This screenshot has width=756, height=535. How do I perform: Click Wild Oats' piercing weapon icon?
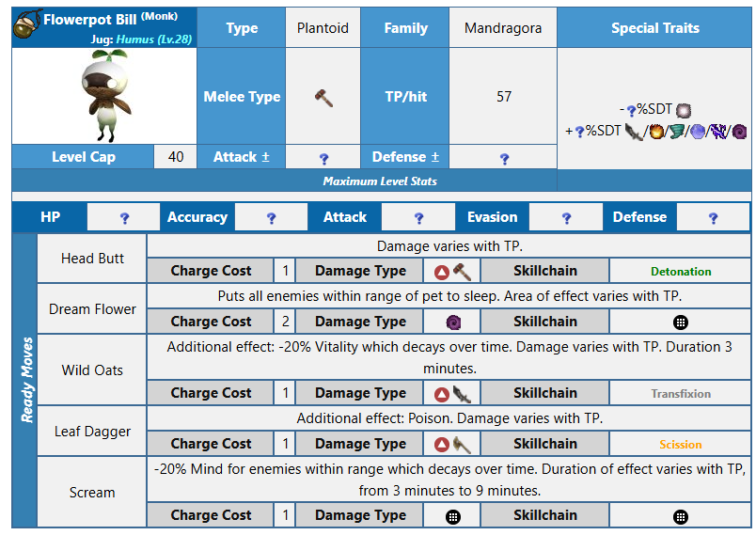[x=462, y=394]
